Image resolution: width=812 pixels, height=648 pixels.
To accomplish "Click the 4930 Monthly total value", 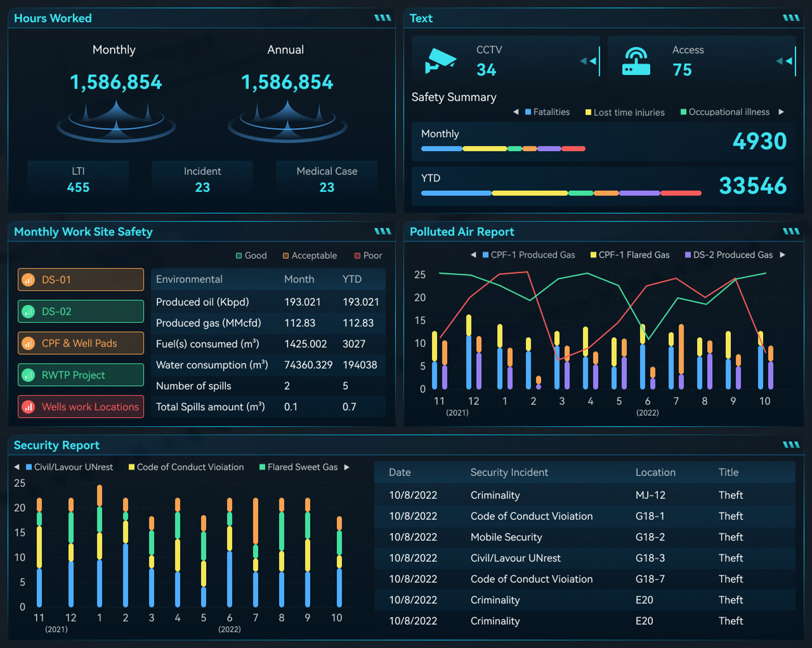I will click(760, 141).
